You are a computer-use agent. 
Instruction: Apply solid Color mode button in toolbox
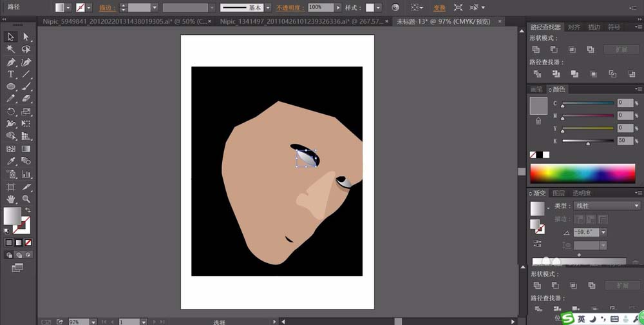(x=9, y=242)
